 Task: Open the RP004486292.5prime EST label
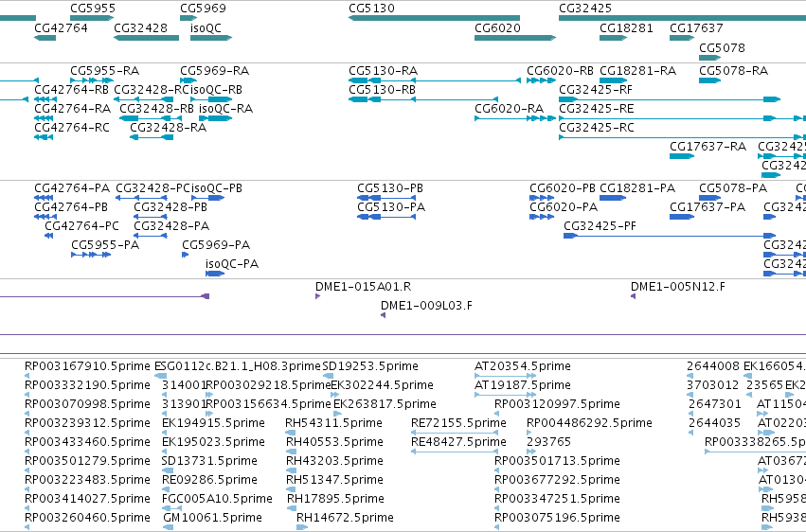pyautogui.click(x=589, y=423)
